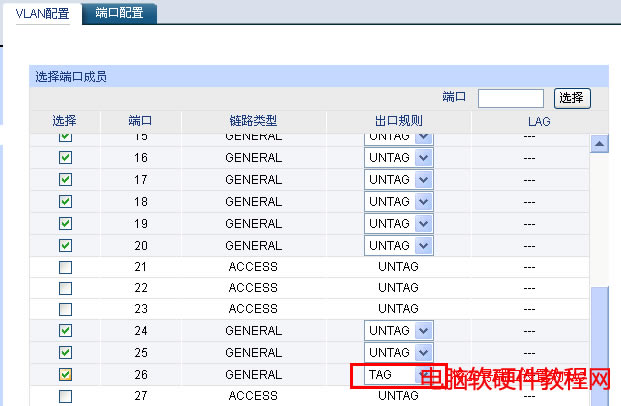Click the 选择 button beside port field
Viewport: 621px width, 406px height.
(x=571, y=98)
